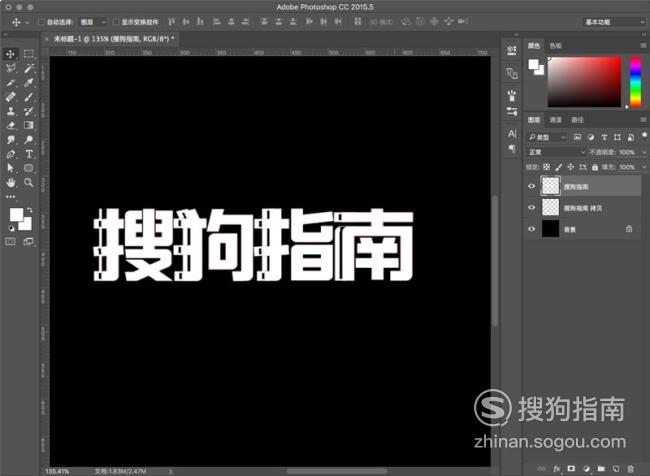Select the Smudge tool
The width and height of the screenshot is (650, 476).
click(10, 140)
